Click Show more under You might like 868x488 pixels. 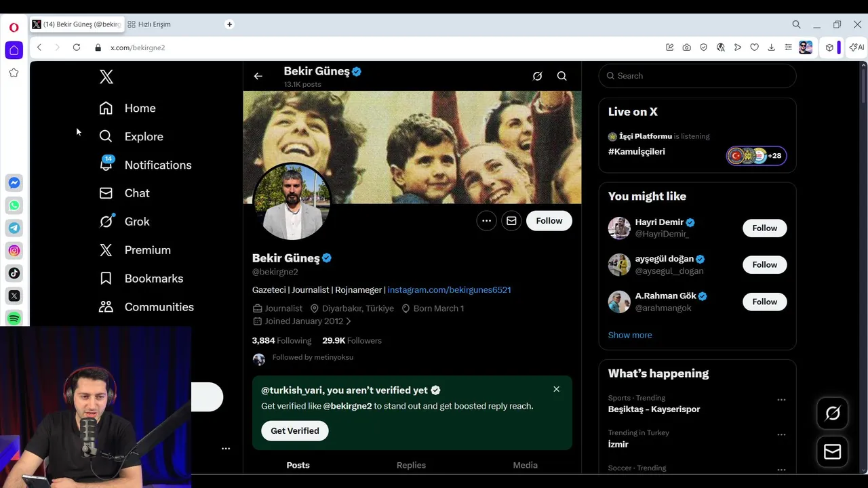[x=630, y=335]
